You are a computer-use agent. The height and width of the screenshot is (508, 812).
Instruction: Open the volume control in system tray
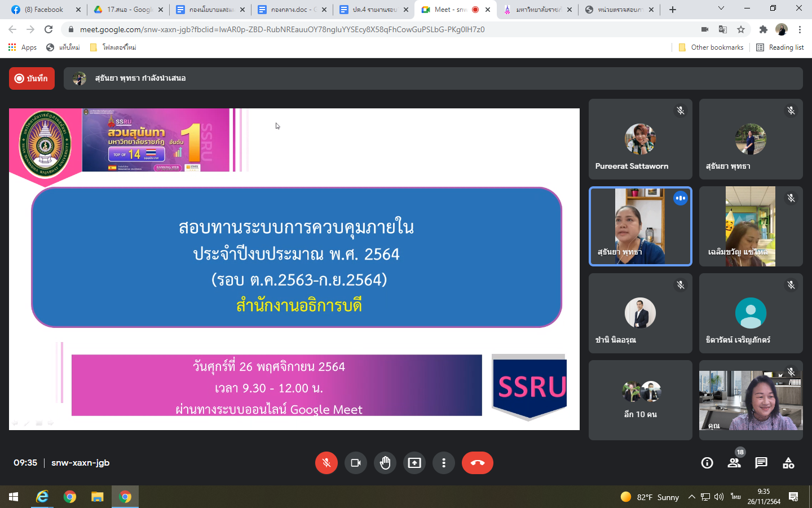point(718,497)
